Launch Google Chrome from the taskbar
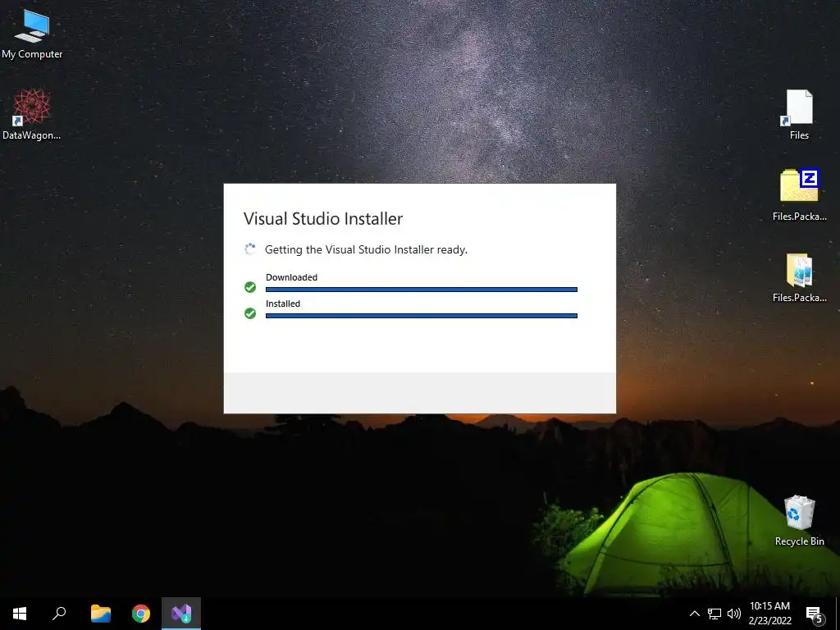 point(141,614)
